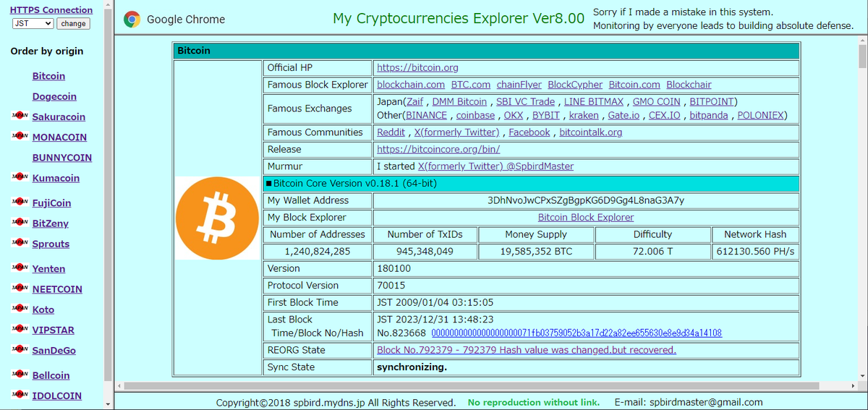Image resolution: width=868 pixels, height=410 pixels.
Task: Open the JST timezone dropdown
Action: coord(33,23)
